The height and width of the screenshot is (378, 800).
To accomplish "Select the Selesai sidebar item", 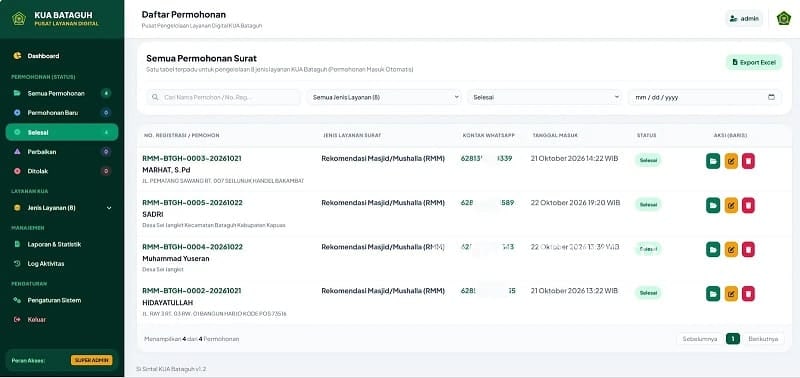I will [61, 132].
